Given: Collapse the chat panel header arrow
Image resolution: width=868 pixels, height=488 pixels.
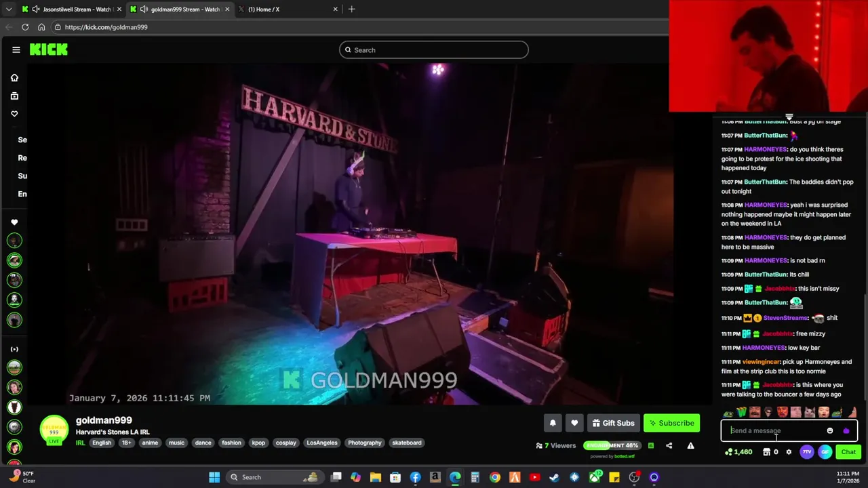Looking at the screenshot, I should pyautogui.click(x=789, y=117).
